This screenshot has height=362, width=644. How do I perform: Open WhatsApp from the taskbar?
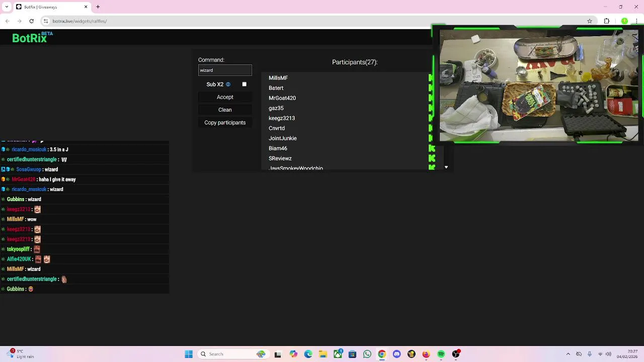(367, 354)
